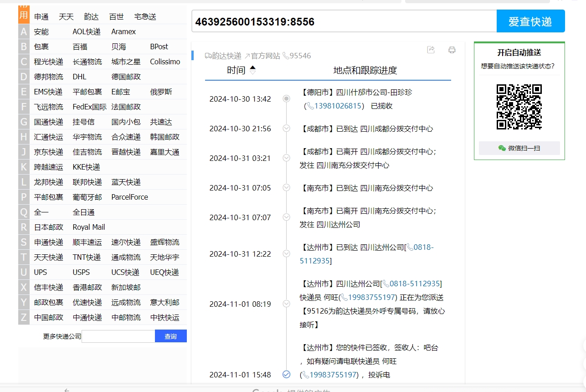Choose EMS快递 courier
586x392 pixels.
pos(48,92)
